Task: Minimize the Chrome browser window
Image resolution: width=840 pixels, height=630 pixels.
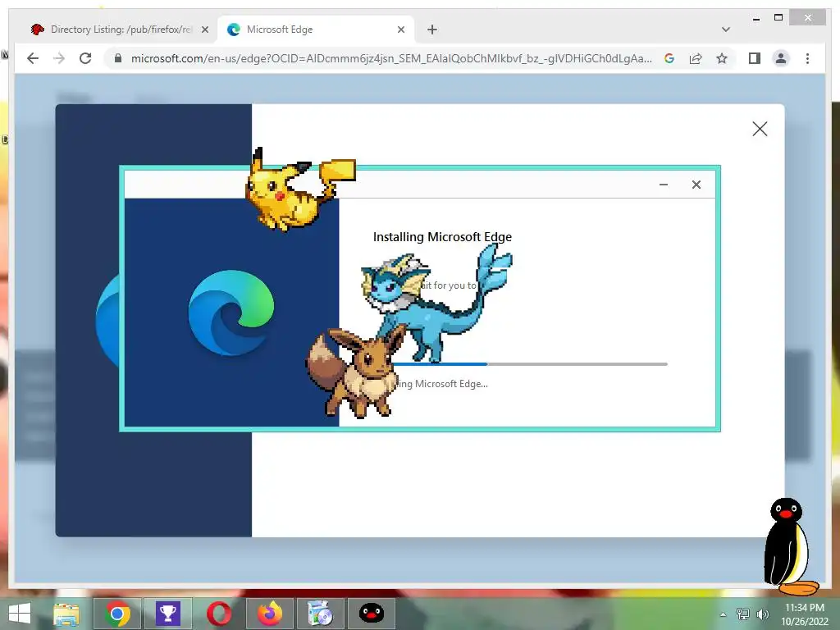Action: 756,18
